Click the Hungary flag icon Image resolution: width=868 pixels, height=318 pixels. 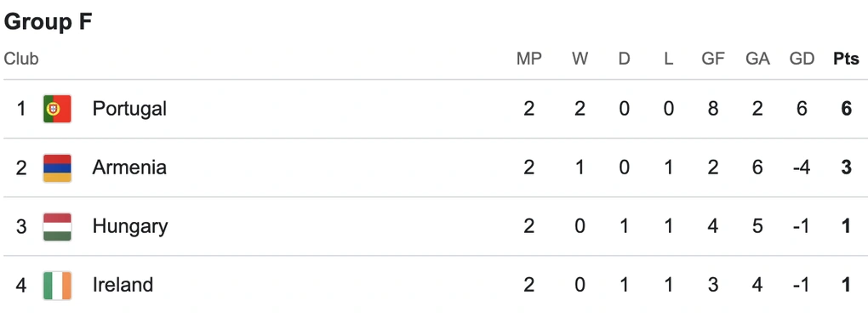[57, 227]
